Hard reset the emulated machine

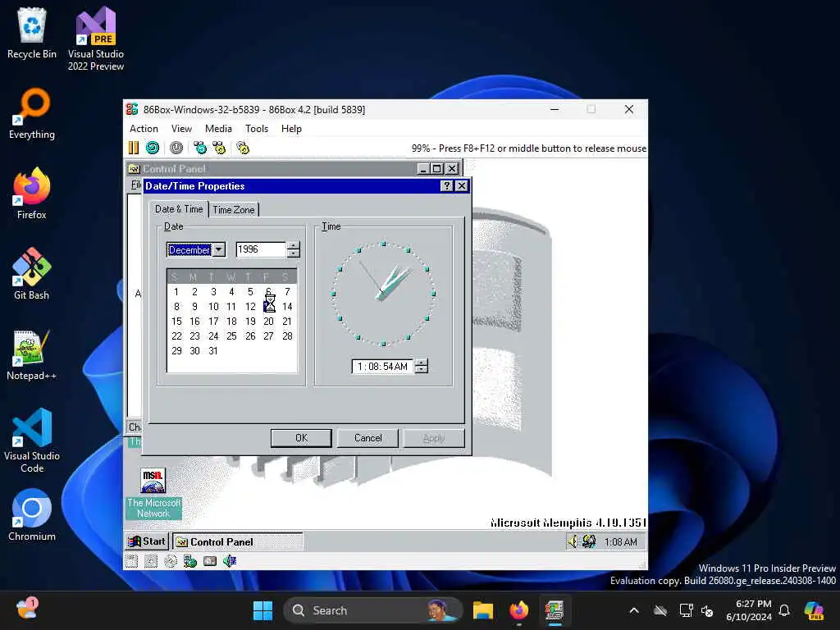click(x=153, y=148)
